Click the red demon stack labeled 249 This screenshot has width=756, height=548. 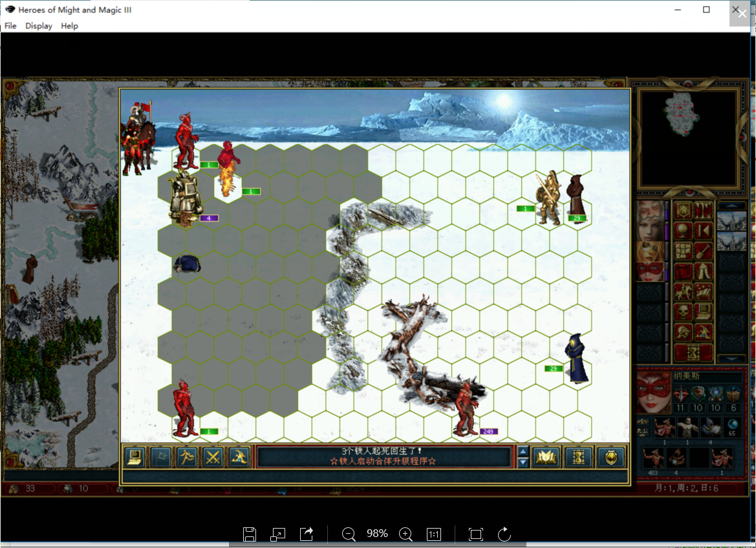click(x=466, y=408)
